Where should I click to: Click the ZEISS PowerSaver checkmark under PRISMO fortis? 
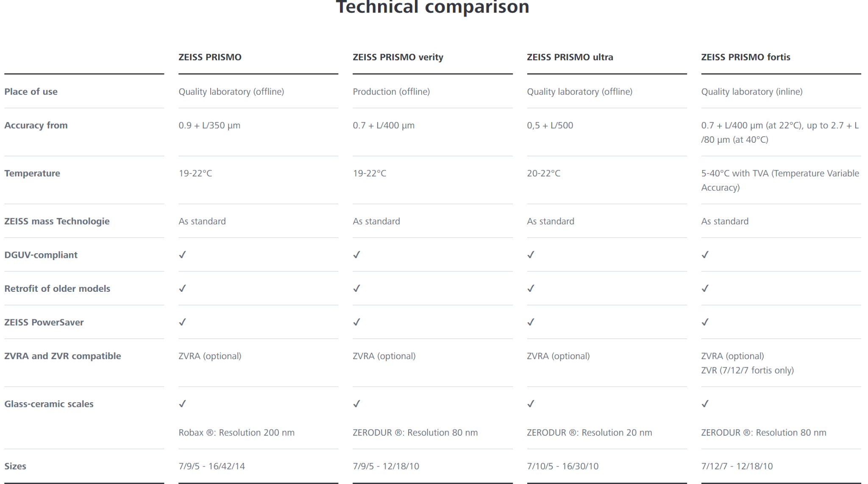(705, 322)
